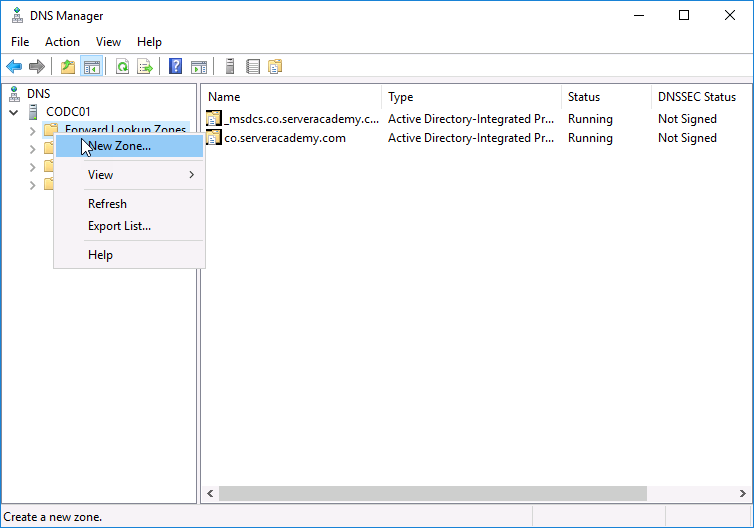Screen dimensions: 754x528
Task: Collapse the CODC01 server node
Action: (14, 112)
